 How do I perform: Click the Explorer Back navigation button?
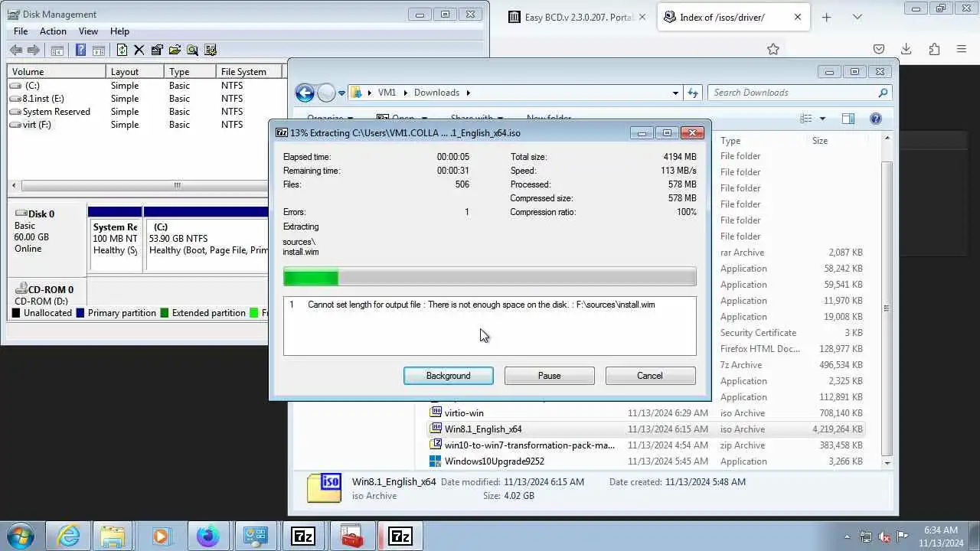pos(305,93)
